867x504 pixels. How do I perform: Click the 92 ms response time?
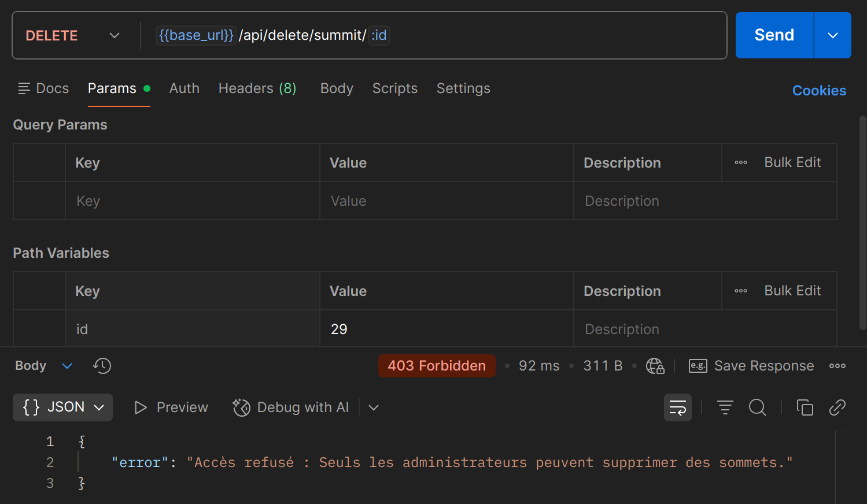pyautogui.click(x=539, y=366)
